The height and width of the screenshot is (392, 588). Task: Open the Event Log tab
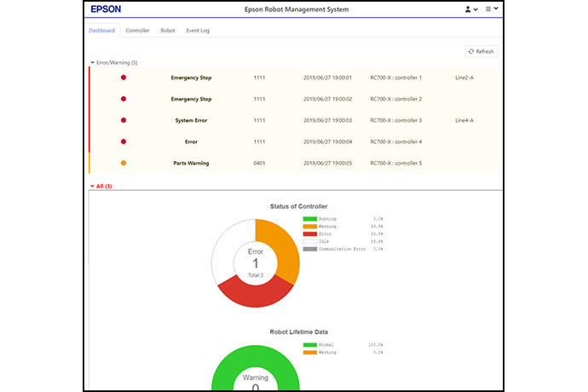point(198,31)
